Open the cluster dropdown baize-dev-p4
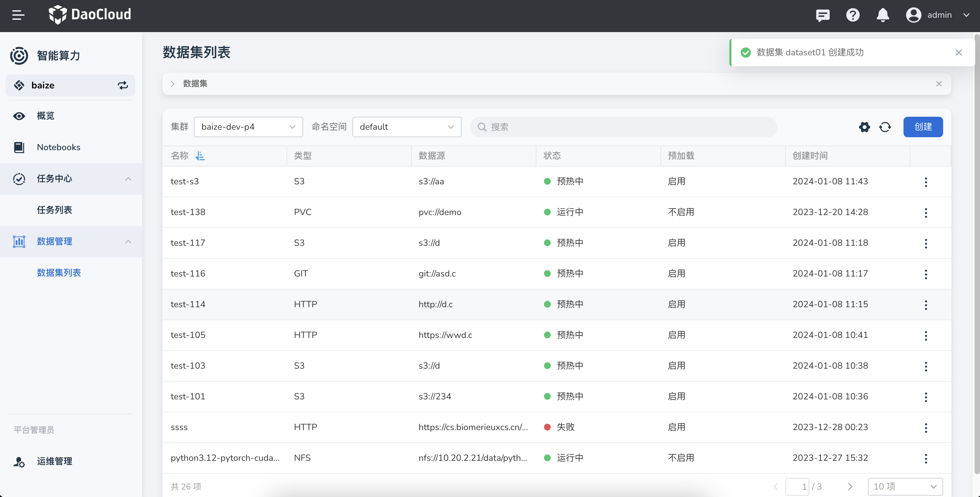 (x=248, y=127)
